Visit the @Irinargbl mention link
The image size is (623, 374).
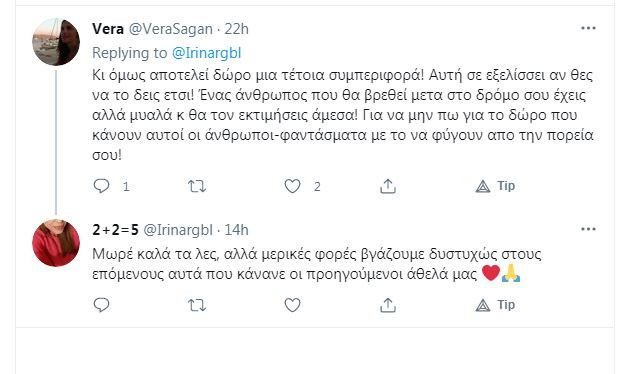click(207, 53)
